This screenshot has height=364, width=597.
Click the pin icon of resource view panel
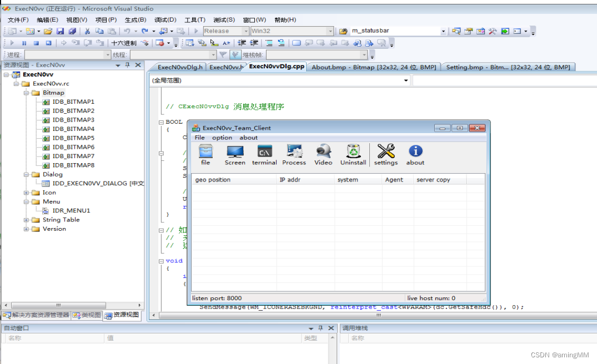128,65
